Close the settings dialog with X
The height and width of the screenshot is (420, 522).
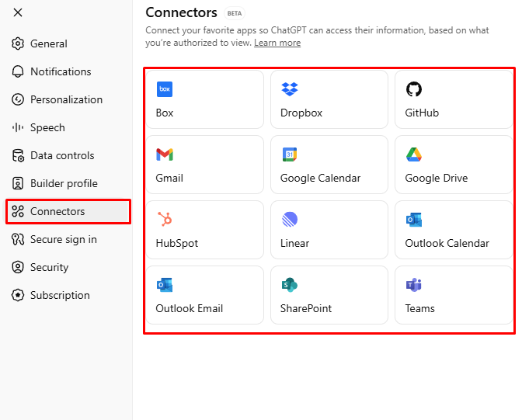tap(18, 12)
